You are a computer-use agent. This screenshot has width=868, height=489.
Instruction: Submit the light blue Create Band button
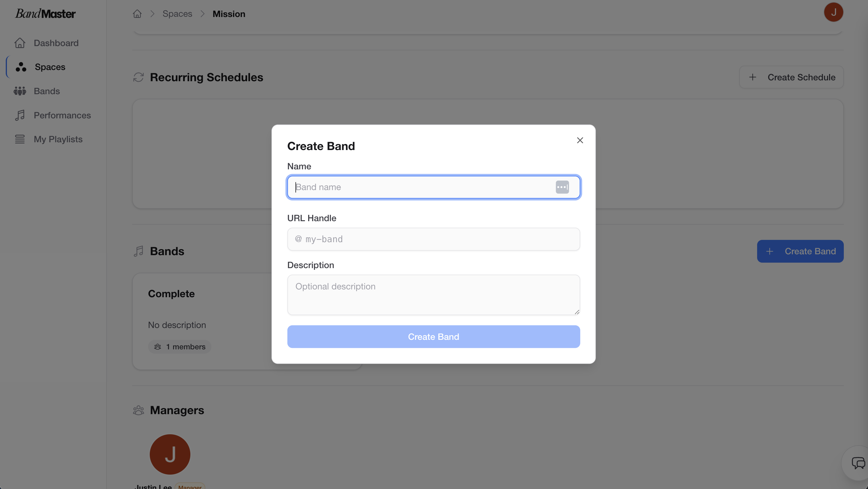pyautogui.click(x=433, y=336)
